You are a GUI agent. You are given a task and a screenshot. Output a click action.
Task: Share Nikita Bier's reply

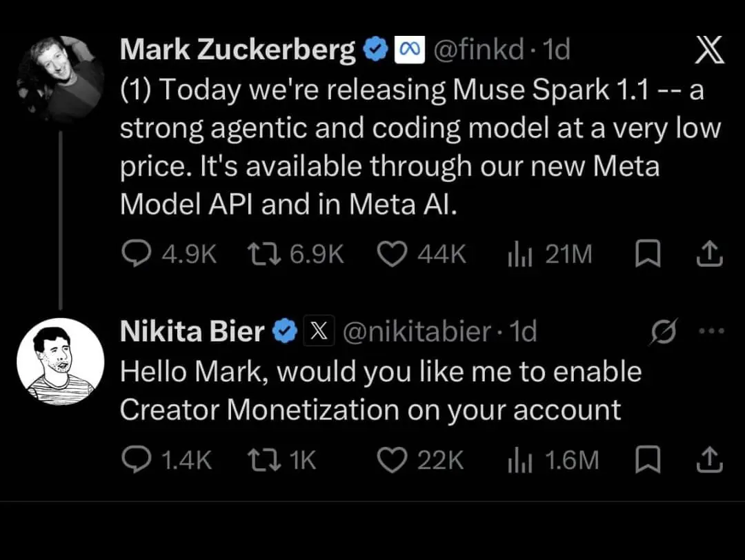point(709,460)
